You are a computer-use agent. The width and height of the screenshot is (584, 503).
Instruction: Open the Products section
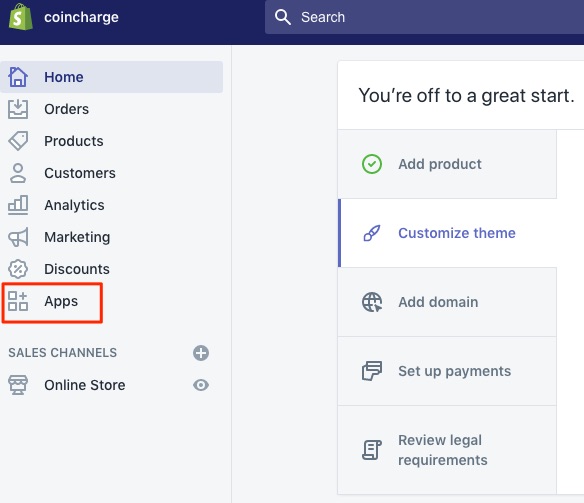coord(74,141)
